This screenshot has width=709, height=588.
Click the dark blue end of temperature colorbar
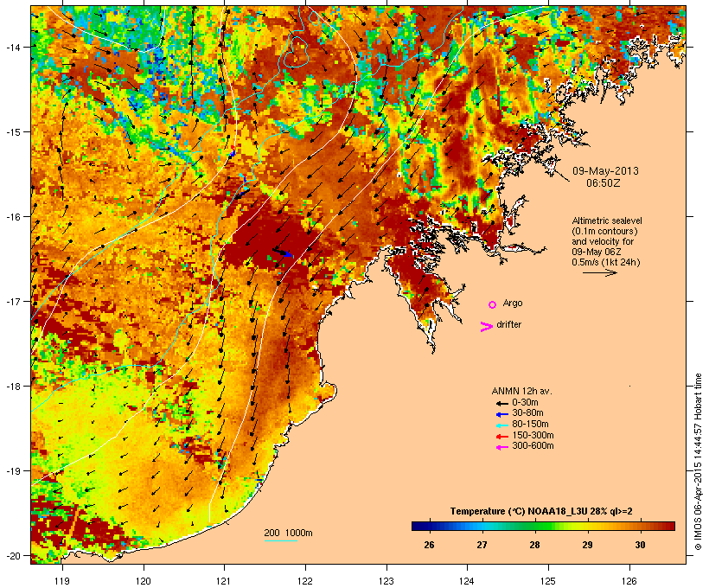pyautogui.click(x=418, y=526)
